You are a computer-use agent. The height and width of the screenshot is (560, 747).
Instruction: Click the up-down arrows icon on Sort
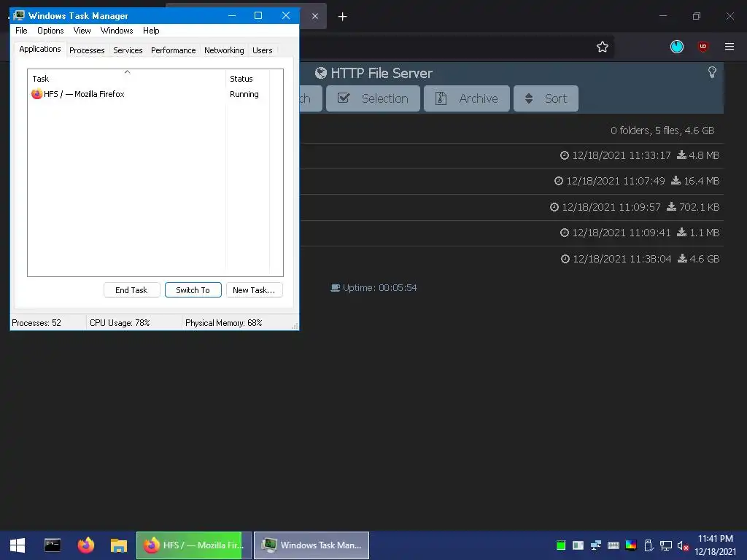pyautogui.click(x=529, y=98)
